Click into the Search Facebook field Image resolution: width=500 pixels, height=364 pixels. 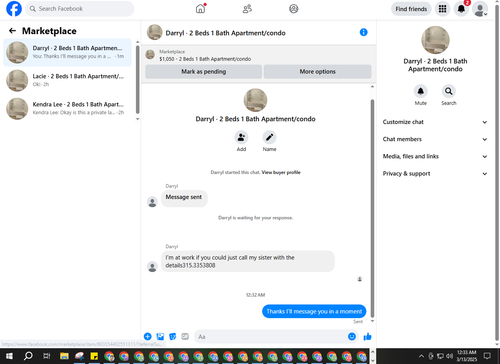pyautogui.click(x=80, y=9)
